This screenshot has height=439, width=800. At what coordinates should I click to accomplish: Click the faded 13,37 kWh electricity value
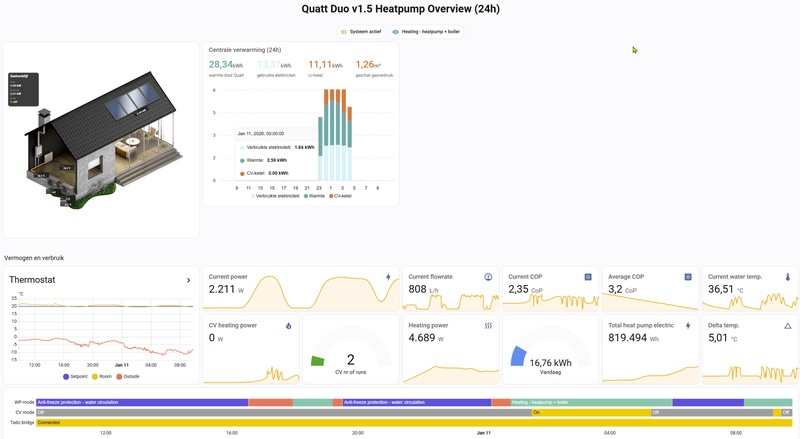(x=274, y=65)
